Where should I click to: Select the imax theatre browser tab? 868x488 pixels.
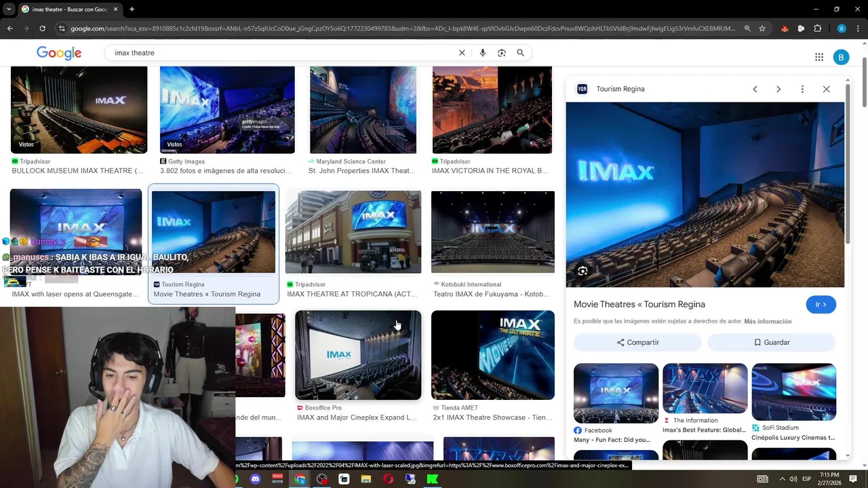(x=70, y=9)
